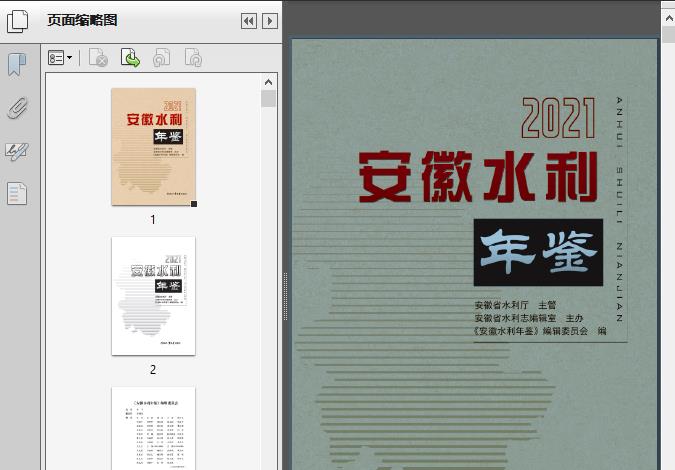Collapse the thumbnails pane with double-arrow button
Viewport: 675px width, 470px height.
point(249,21)
